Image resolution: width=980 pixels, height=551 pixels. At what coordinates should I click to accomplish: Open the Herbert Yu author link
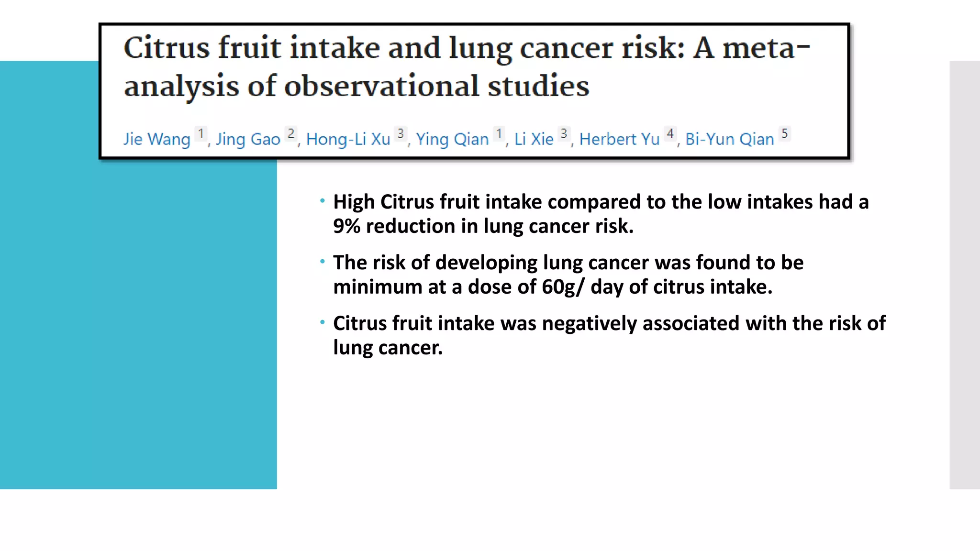tap(619, 139)
